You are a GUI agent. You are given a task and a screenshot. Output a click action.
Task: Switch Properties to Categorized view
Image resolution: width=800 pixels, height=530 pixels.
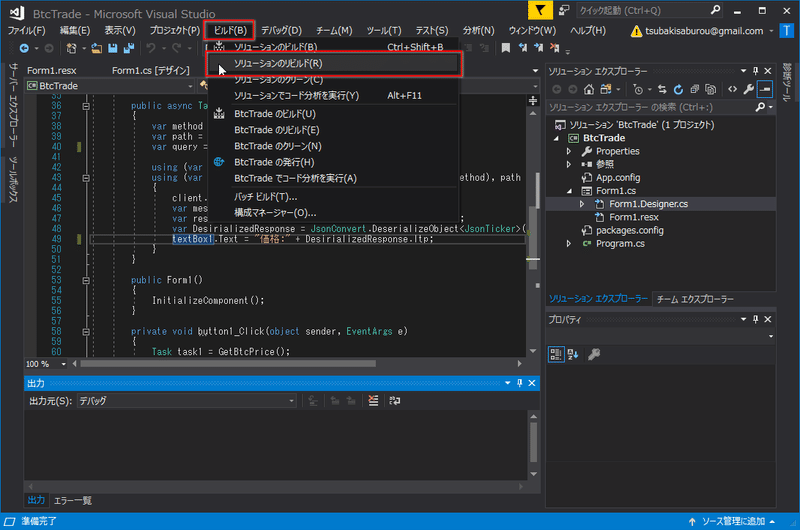coord(556,354)
